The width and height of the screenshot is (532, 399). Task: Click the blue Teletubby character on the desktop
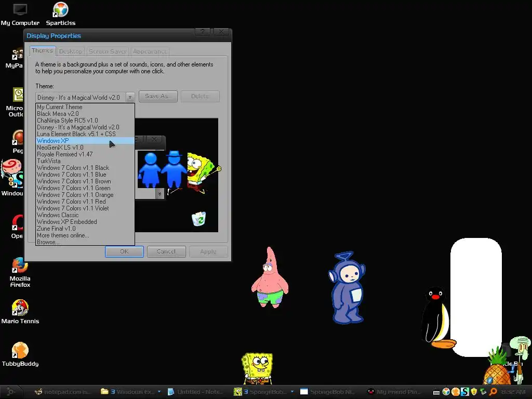[347, 288]
